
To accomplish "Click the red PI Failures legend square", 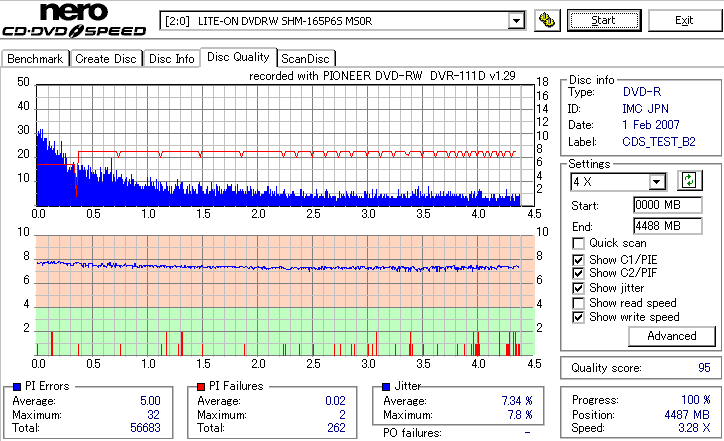I will point(201,387).
